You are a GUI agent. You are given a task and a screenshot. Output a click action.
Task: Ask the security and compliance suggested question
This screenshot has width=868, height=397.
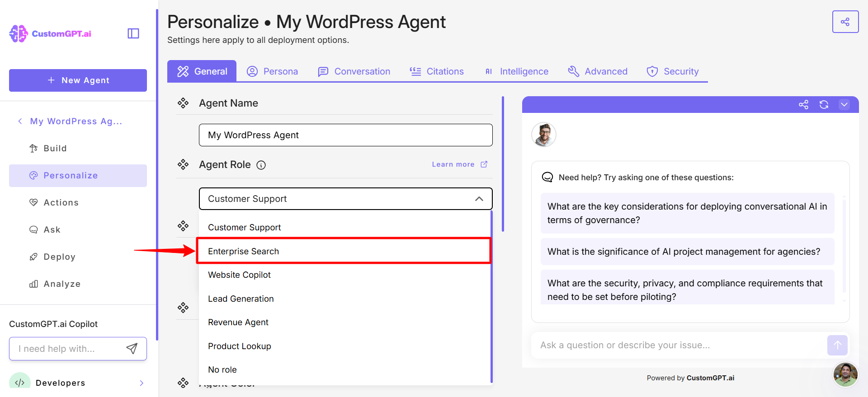[687, 288]
